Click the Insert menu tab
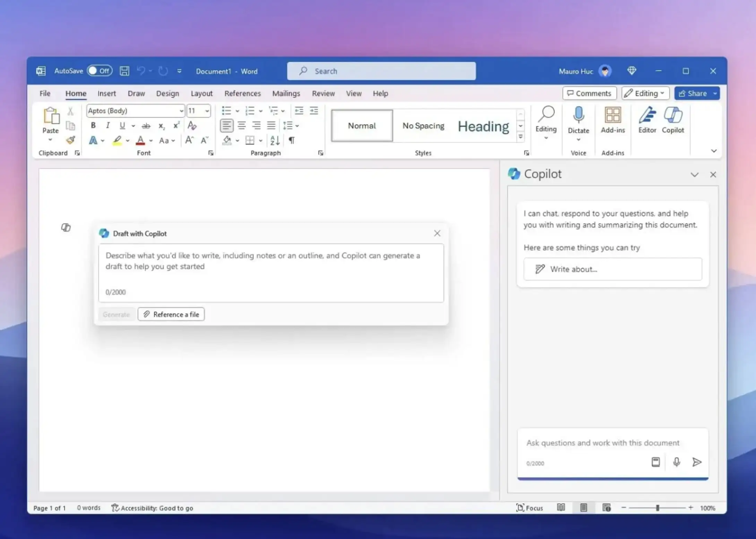 (x=107, y=93)
